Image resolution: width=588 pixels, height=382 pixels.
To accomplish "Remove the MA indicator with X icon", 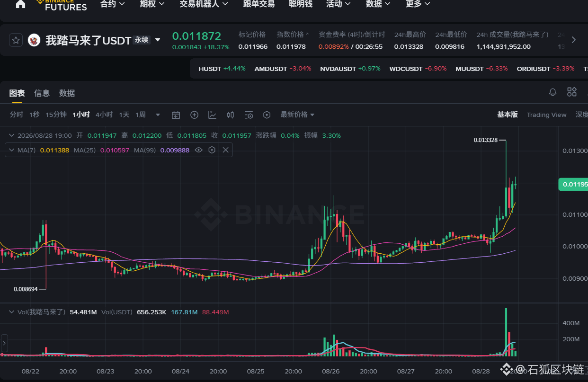I will tap(225, 150).
